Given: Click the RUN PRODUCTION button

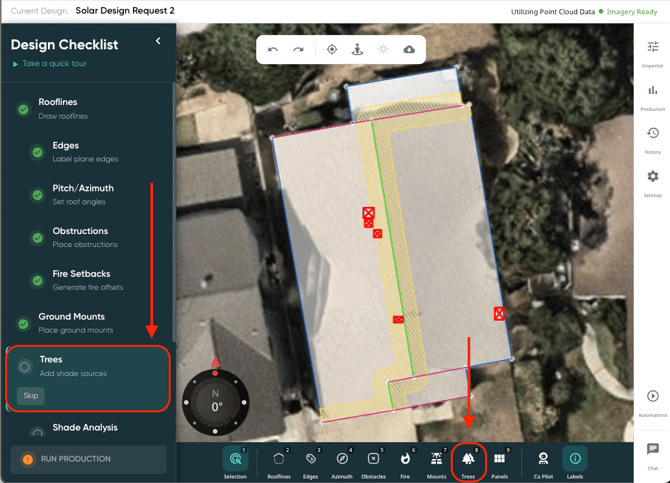Looking at the screenshot, I should pyautogui.click(x=88, y=459).
